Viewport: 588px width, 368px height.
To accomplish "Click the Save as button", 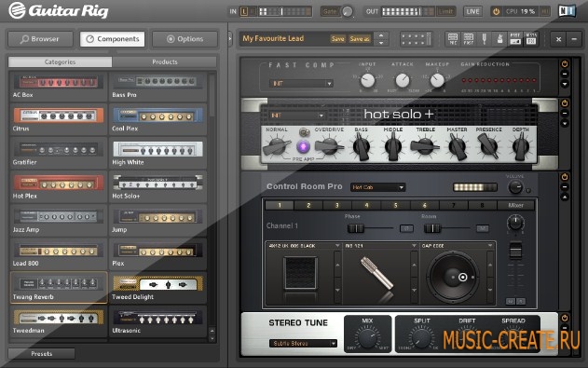I will pyautogui.click(x=360, y=39).
